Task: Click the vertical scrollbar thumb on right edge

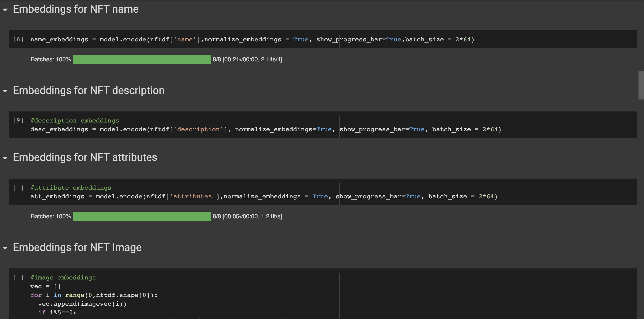Action: click(x=641, y=85)
